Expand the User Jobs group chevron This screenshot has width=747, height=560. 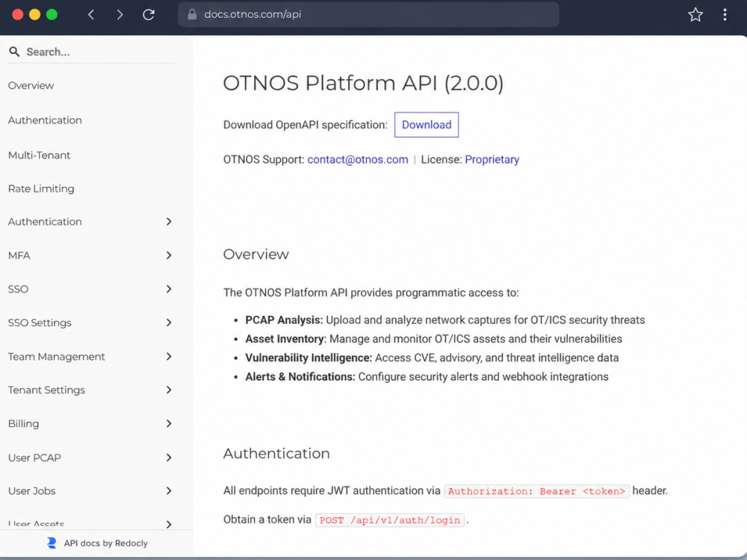(169, 491)
